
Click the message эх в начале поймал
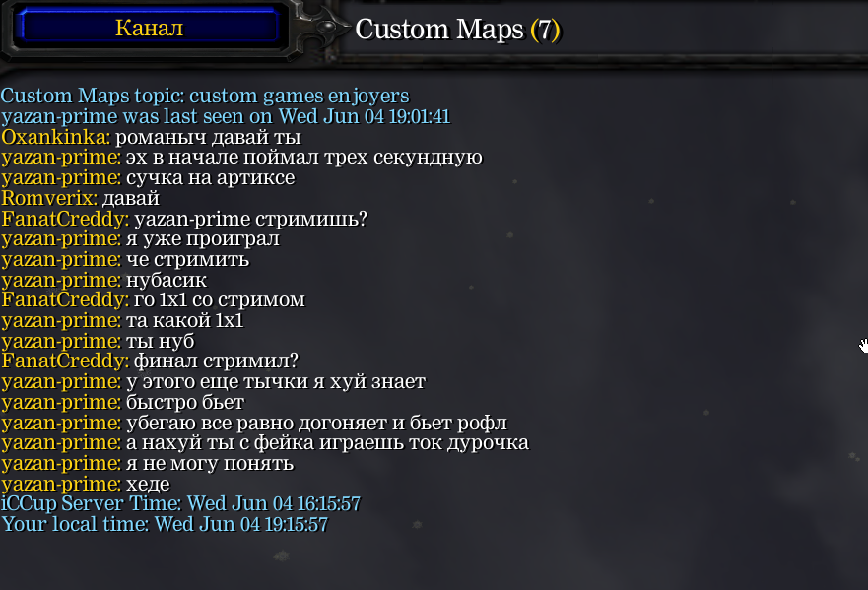click(x=303, y=158)
